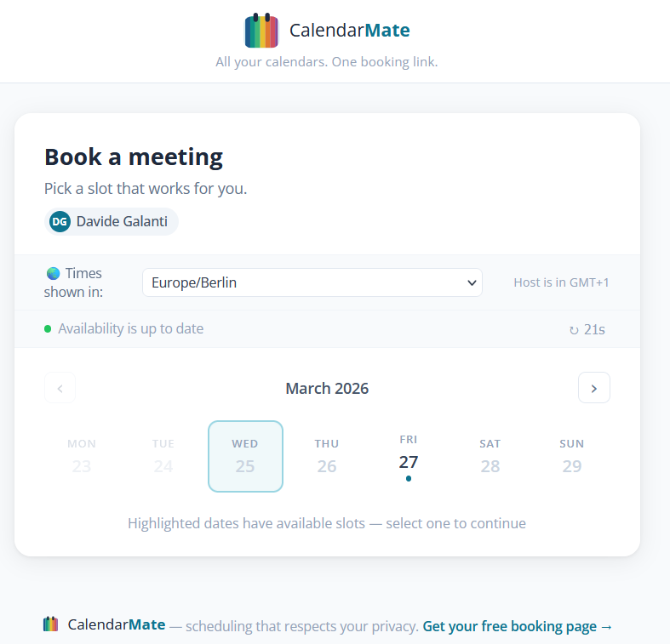Screen dimensions: 670x644
Task: Choose Monday 23 in the week row
Action: click(x=82, y=457)
